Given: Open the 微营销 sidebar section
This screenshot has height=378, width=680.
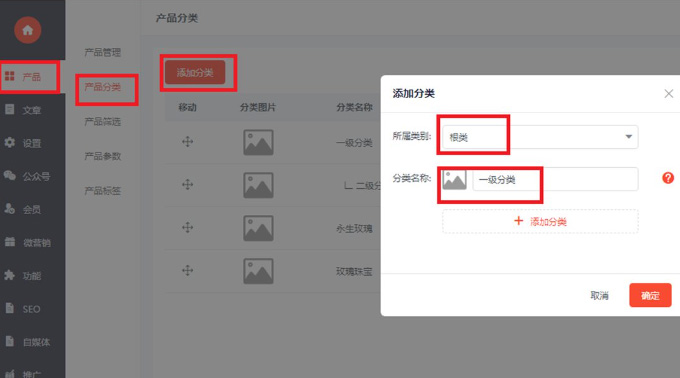Looking at the screenshot, I should (x=37, y=242).
